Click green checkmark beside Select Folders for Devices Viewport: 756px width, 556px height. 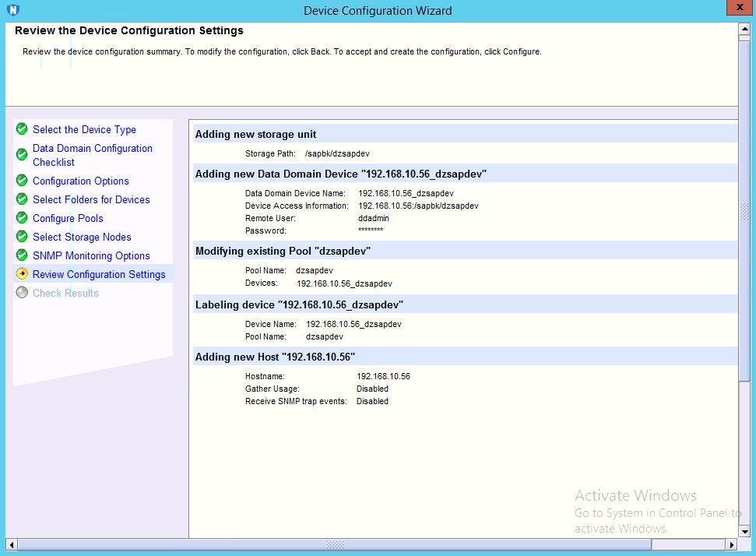pos(22,199)
